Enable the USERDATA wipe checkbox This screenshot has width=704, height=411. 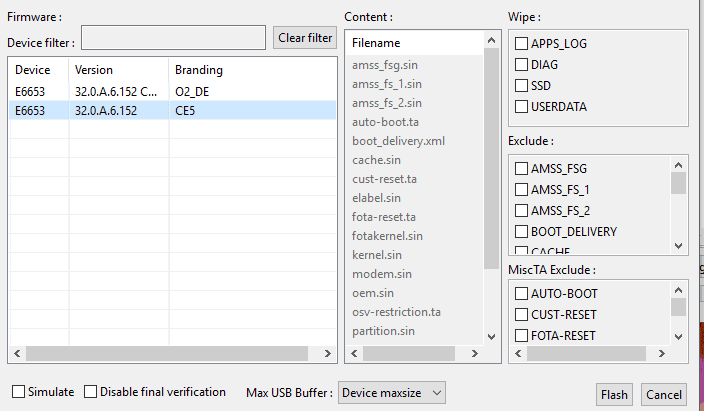point(521,106)
